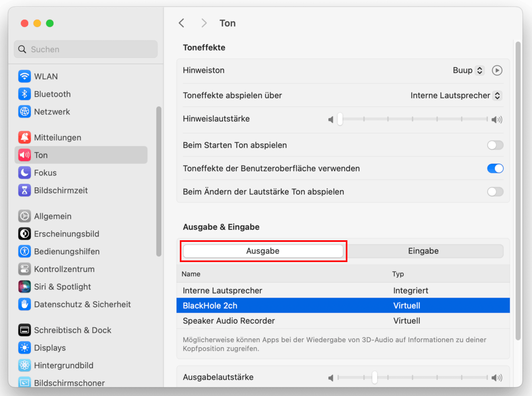The image size is (532, 396).
Task: Open the WLAN settings icon in sidebar
Action: 24,76
